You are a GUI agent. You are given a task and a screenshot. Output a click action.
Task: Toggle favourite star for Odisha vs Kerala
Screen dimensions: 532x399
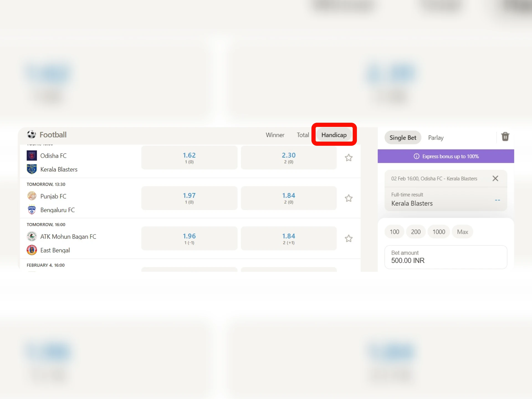pos(349,158)
